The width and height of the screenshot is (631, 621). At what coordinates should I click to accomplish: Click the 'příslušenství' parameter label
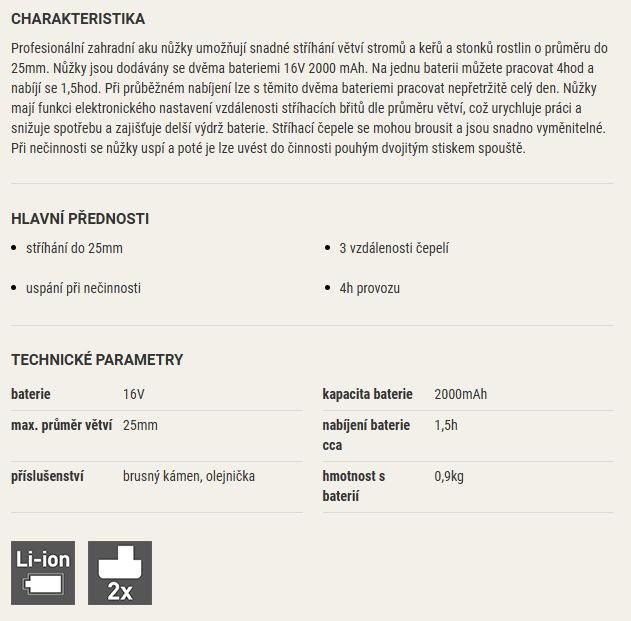(47, 476)
